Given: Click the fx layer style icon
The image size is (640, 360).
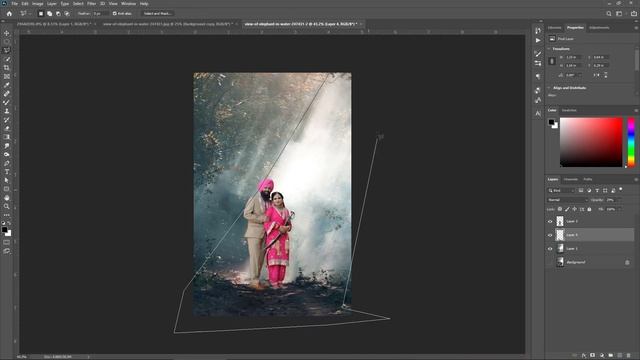Looking at the screenshot, I should coord(584,356).
